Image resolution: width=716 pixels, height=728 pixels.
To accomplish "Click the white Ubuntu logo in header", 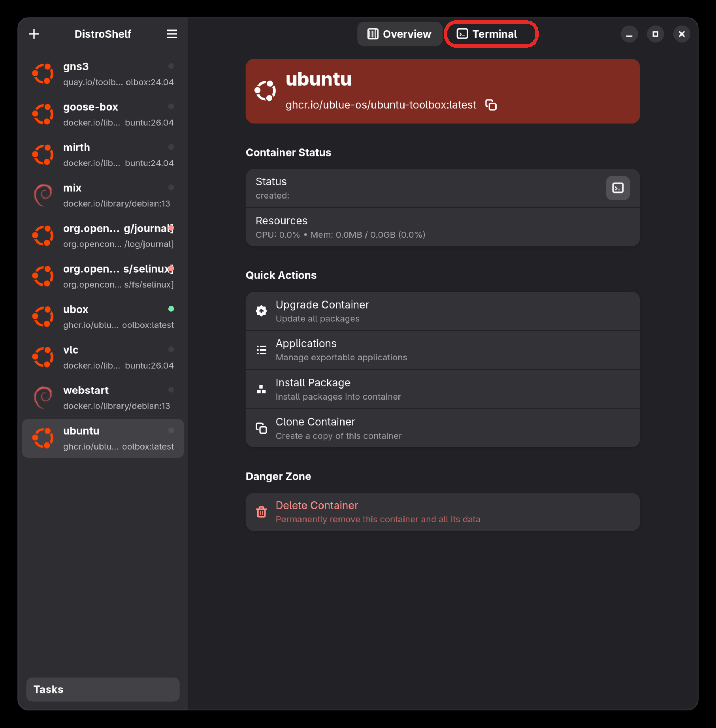I will [x=265, y=91].
